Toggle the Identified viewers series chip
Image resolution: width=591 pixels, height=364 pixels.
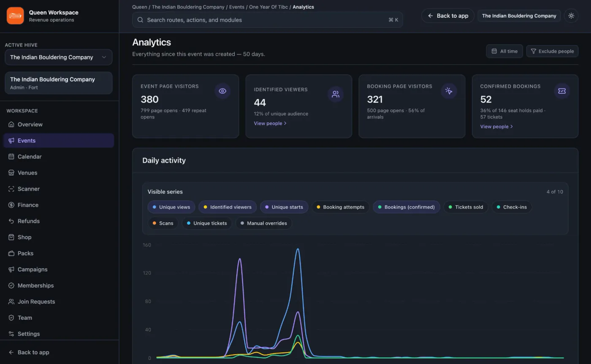tap(228, 207)
